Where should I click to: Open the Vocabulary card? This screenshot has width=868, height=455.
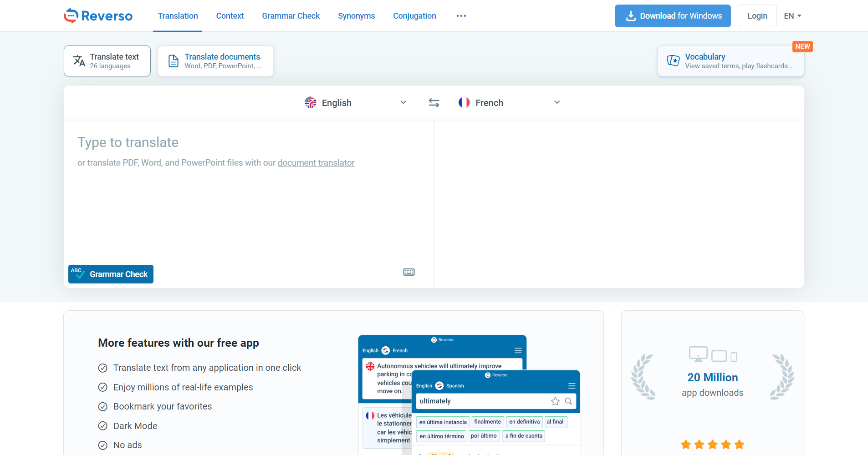pos(731,61)
